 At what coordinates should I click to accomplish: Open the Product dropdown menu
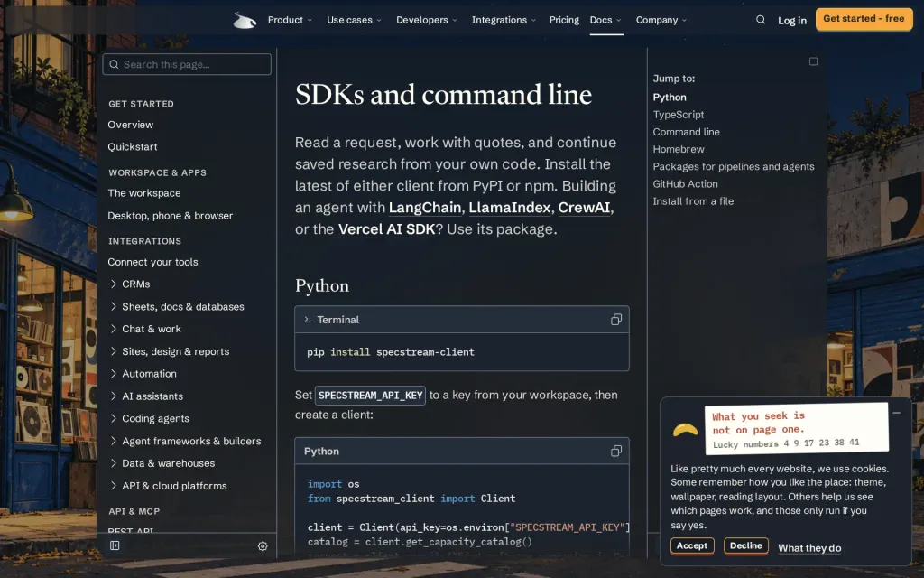tap(290, 20)
